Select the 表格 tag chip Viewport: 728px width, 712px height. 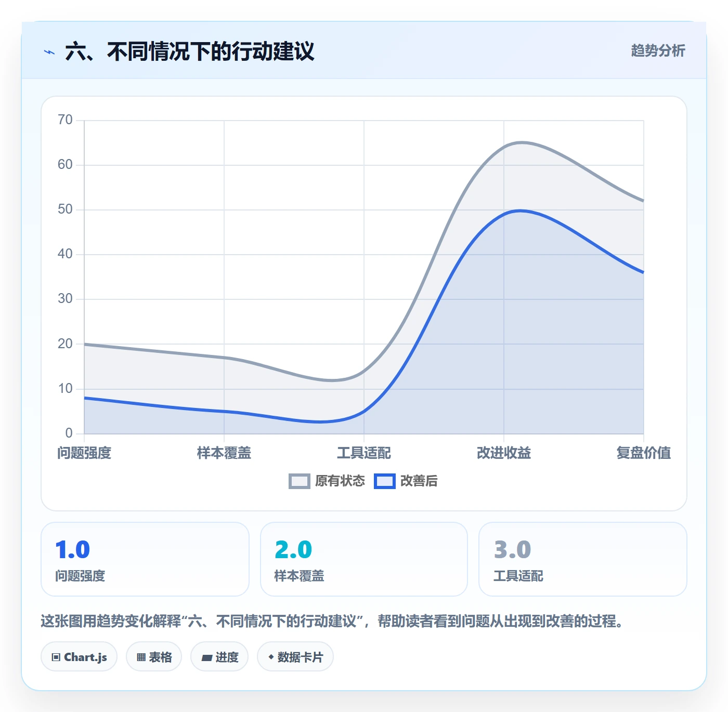(154, 657)
